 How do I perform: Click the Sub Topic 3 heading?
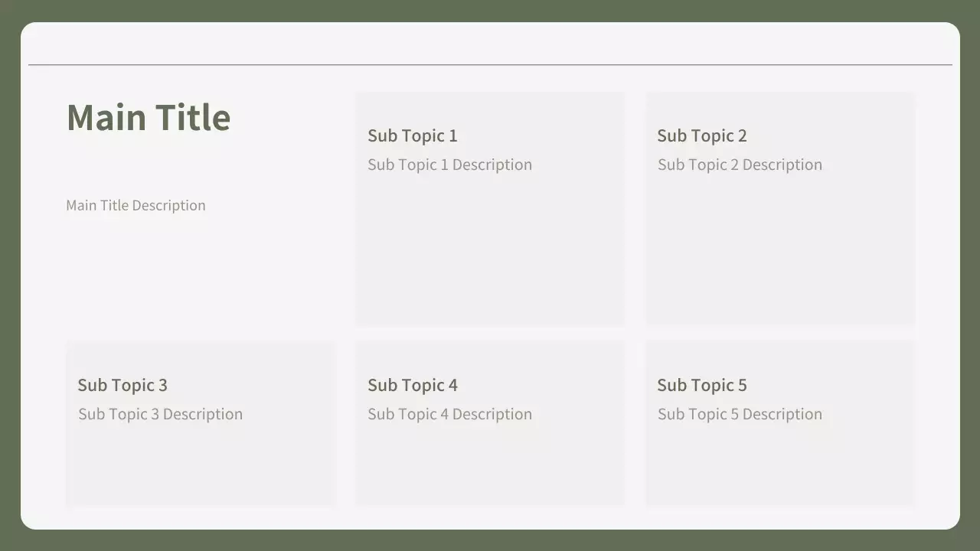pyautogui.click(x=122, y=386)
